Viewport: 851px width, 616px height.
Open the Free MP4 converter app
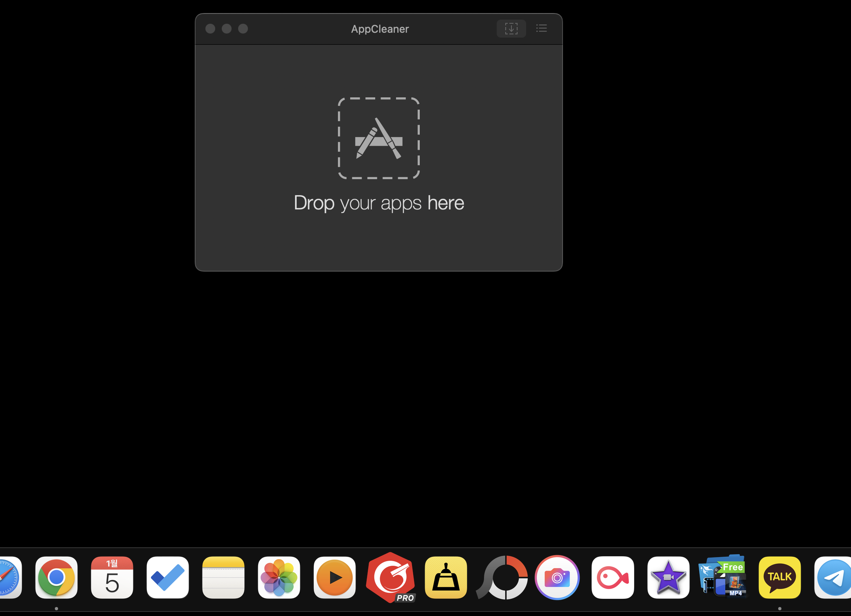(x=723, y=578)
